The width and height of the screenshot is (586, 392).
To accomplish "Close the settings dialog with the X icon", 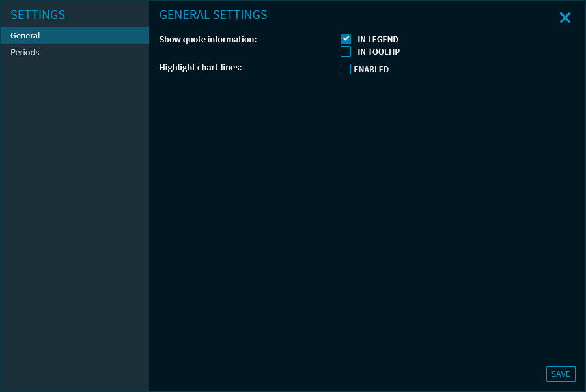I will 565,18.
